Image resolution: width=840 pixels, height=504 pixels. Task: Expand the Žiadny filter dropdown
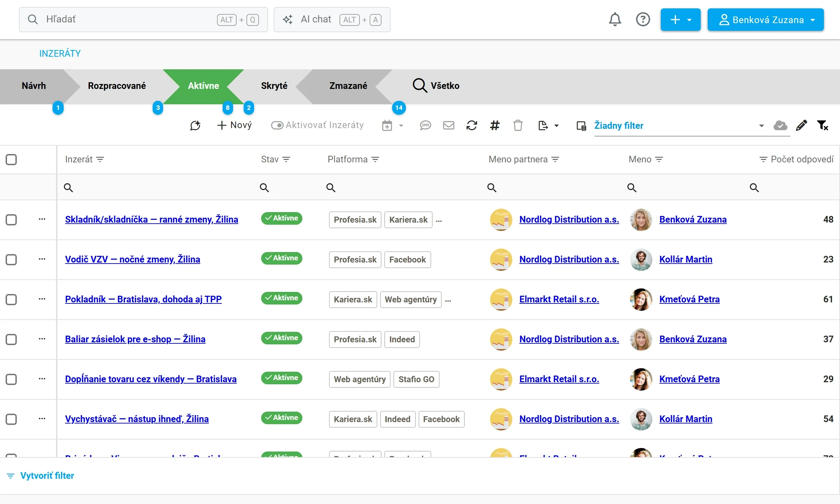tap(761, 126)
